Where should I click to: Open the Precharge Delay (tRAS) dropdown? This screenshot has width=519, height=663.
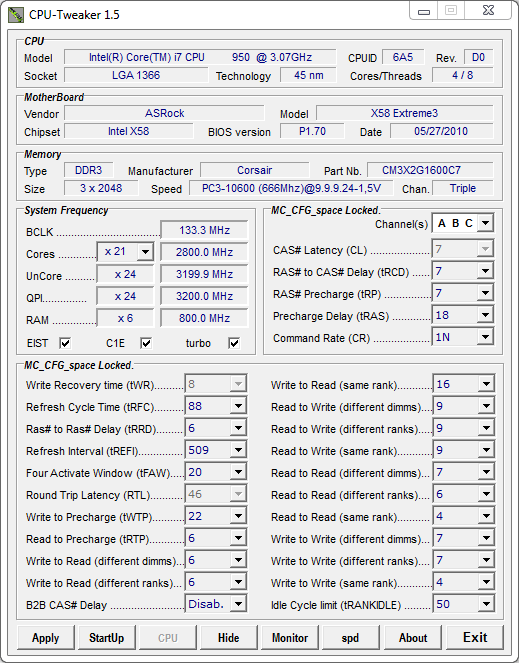[486, 315]
